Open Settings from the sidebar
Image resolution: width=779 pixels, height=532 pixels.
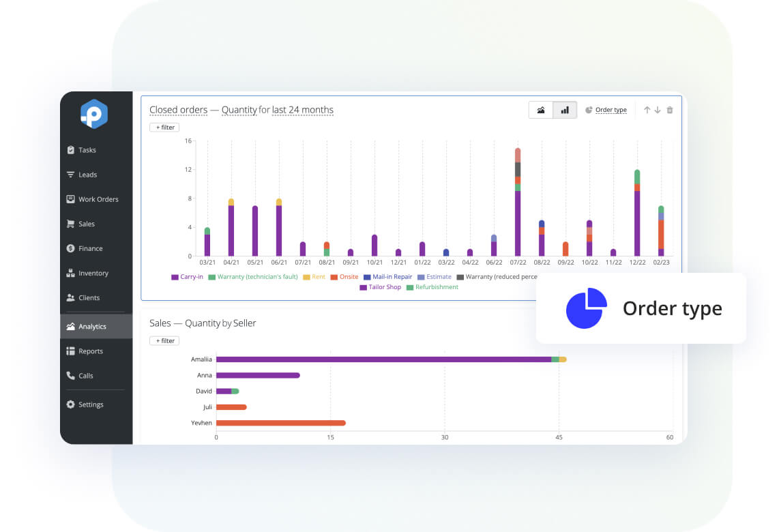[71, 404]
